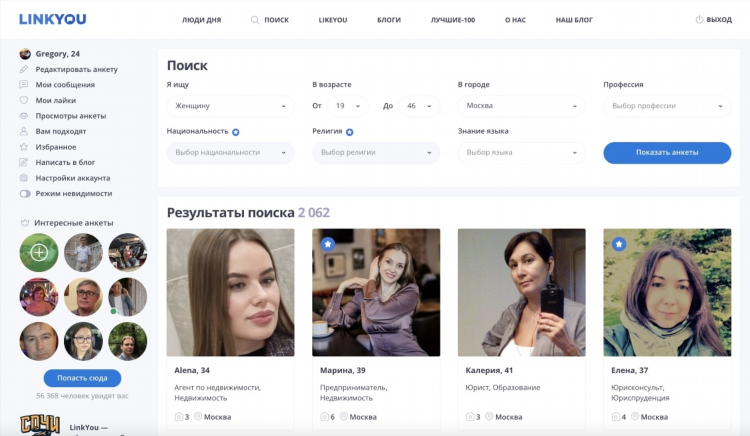Screen dimensions: 750x436
Task: Click the Попасть сюда button
Action: pos(82,378)
